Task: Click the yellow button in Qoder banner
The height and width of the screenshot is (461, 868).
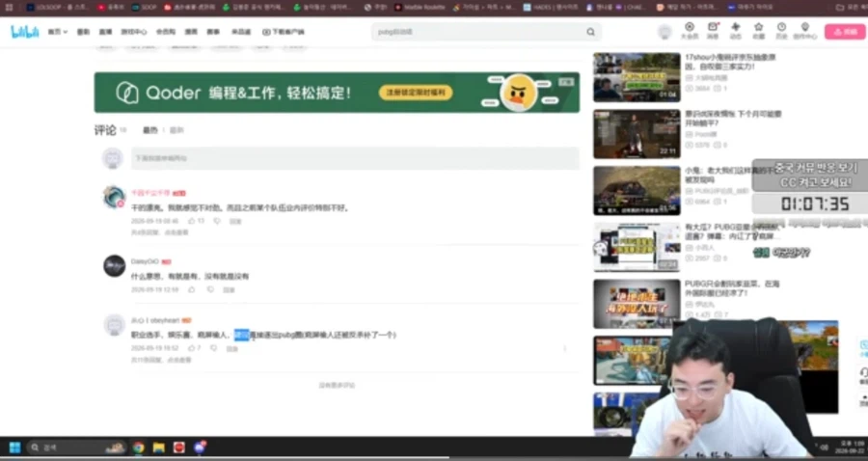Action: pos(415,93)
